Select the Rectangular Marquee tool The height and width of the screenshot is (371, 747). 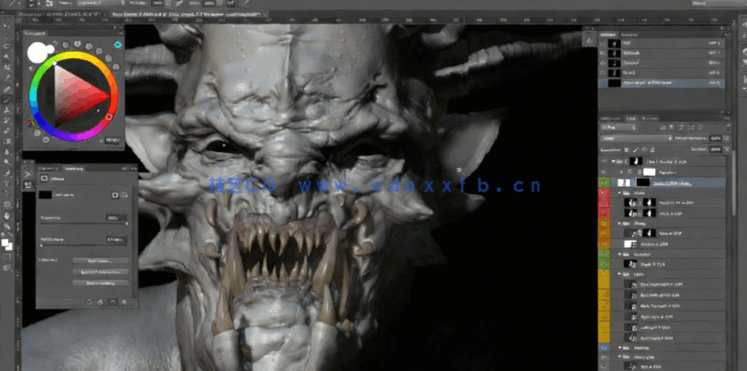coord(7,36)
